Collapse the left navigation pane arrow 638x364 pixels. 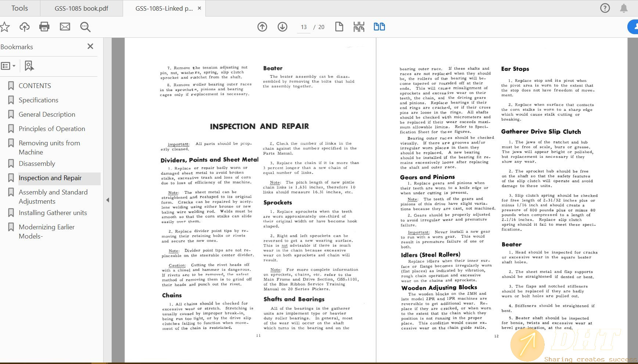point(108,200)
